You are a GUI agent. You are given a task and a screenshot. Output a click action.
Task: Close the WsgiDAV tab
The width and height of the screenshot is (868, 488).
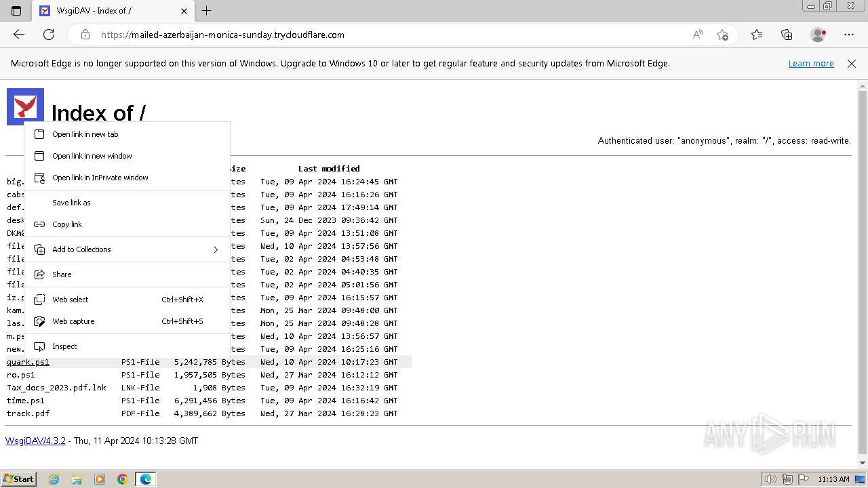184,11
